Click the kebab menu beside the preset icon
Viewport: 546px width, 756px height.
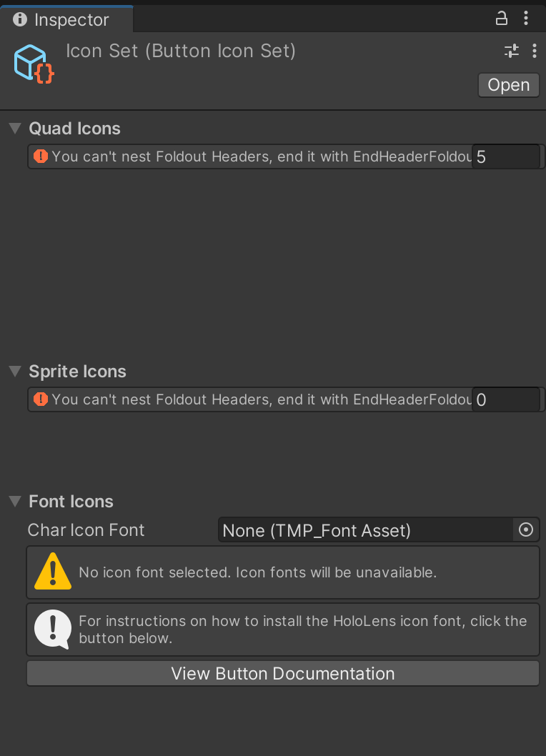tap(535, 51)
